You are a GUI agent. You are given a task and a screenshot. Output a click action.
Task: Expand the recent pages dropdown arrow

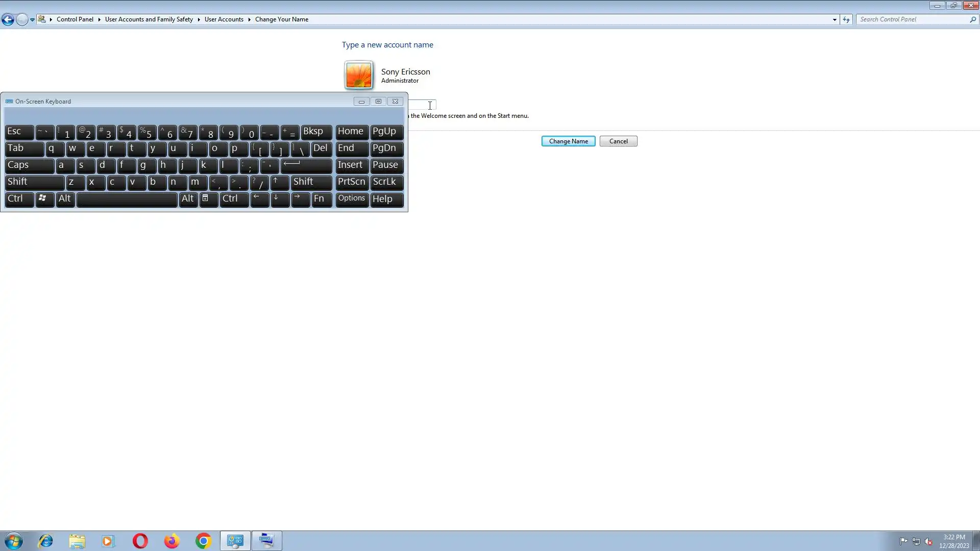click(x=32, y=19)
